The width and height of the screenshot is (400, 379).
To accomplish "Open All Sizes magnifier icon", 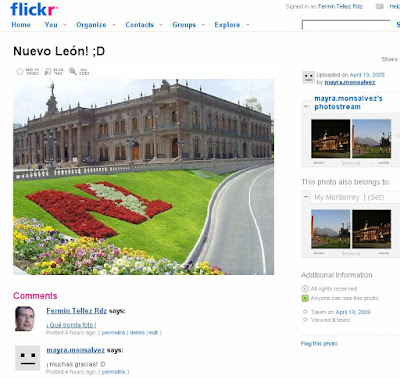I will click(x=73, y=71).
